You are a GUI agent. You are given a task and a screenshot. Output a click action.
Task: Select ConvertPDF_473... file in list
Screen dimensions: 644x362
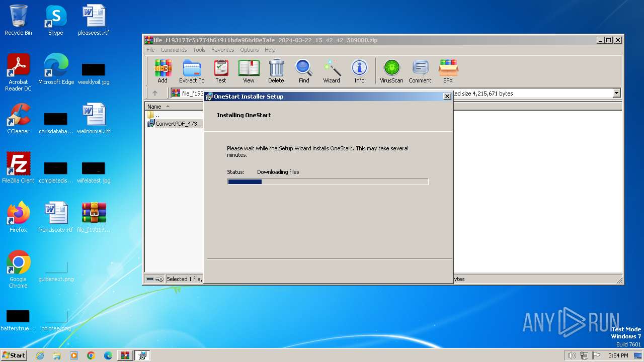click(x=175, y=124)
